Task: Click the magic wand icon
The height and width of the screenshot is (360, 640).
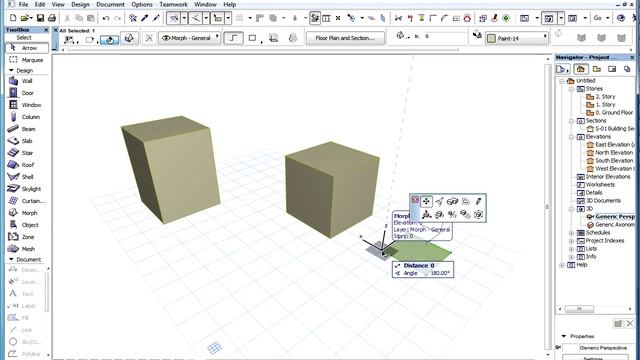Action: (x=133, y=18)
